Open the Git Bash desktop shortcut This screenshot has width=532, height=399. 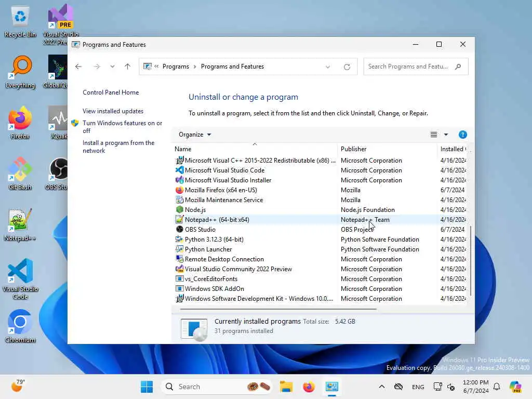20,174
